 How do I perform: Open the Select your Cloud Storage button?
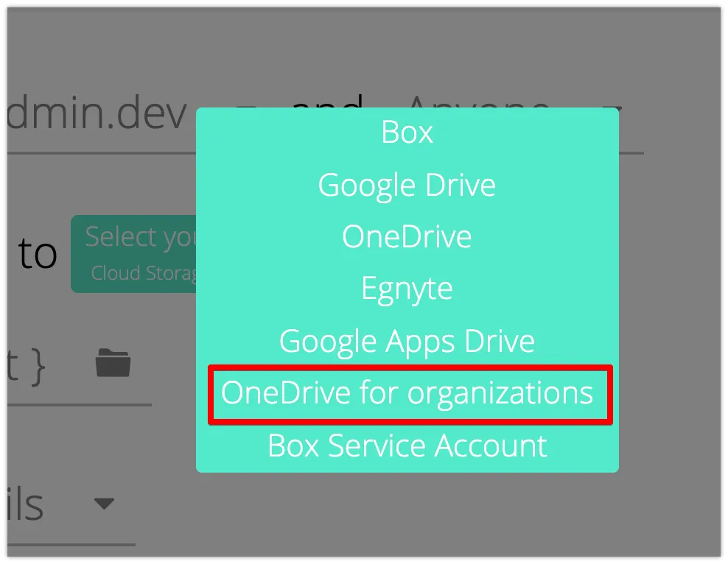tap(133, 254)
